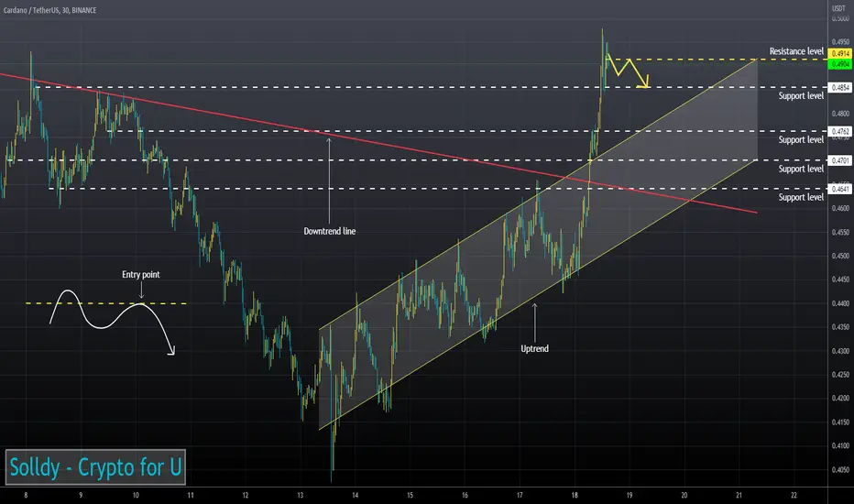Click the Entry point annotation text
Screen dimensions: 854x504
[140, 275]
